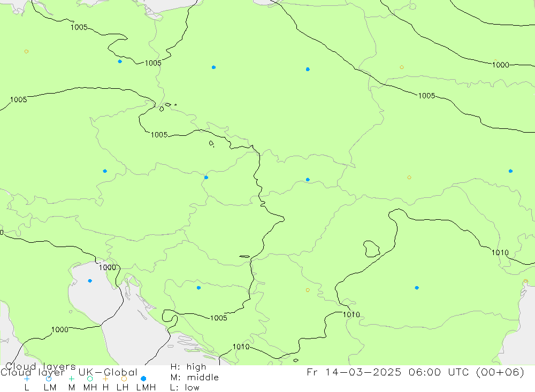Click the 1005 isobar label nearest the top-left corner
This screenshot has width=535, height=392.
[x=79, y=27]
